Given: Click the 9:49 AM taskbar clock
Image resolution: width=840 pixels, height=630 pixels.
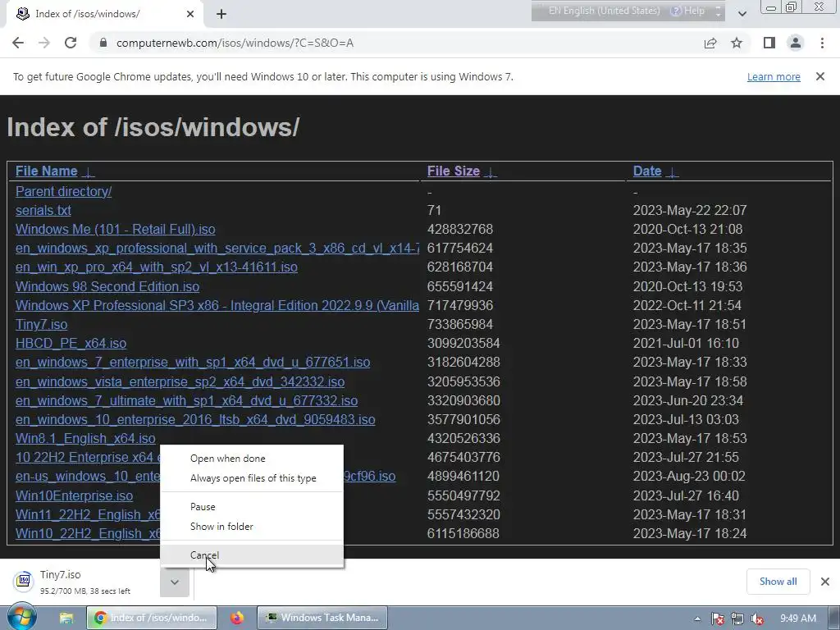Looking at the screenshot, I should tap(797, 619).
